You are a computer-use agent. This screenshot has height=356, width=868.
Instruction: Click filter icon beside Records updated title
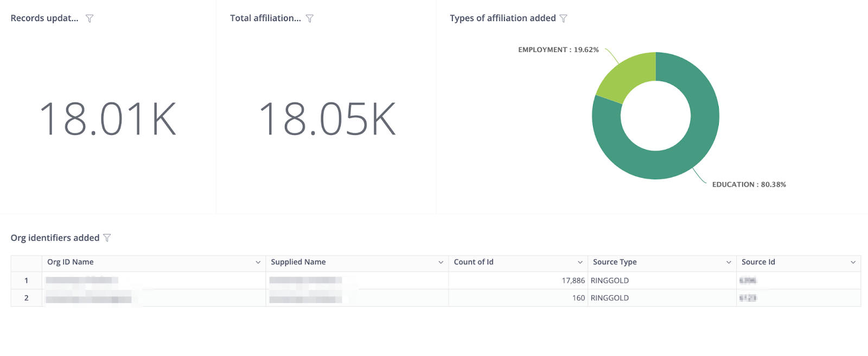90,18
